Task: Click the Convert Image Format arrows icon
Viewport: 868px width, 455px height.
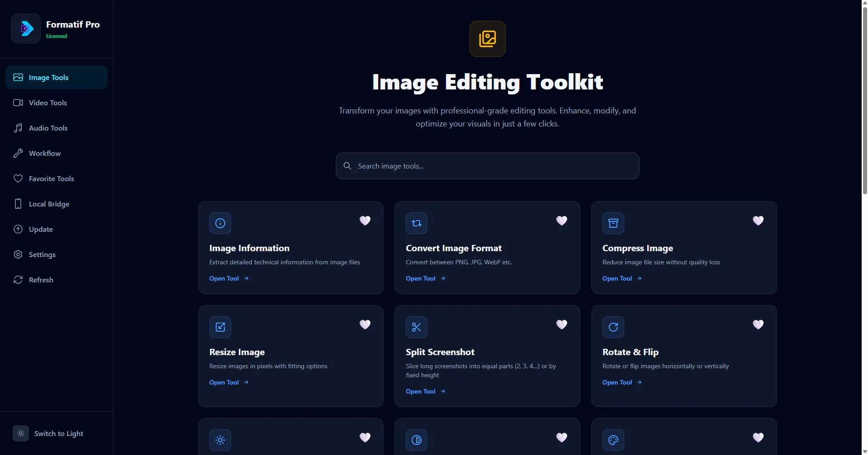Action: [417, 223]
